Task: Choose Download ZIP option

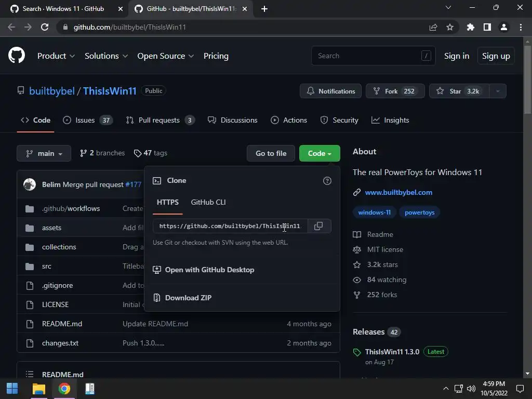Action: click(x=182, y=298)
